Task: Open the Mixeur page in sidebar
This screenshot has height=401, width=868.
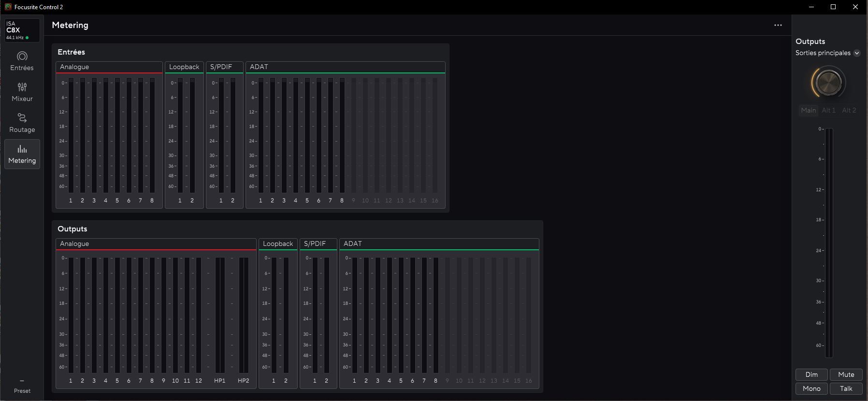Action: tap(22, 92)
